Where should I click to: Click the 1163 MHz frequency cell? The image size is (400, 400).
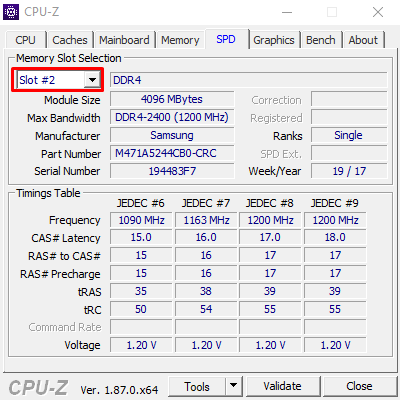pos(206,220)
